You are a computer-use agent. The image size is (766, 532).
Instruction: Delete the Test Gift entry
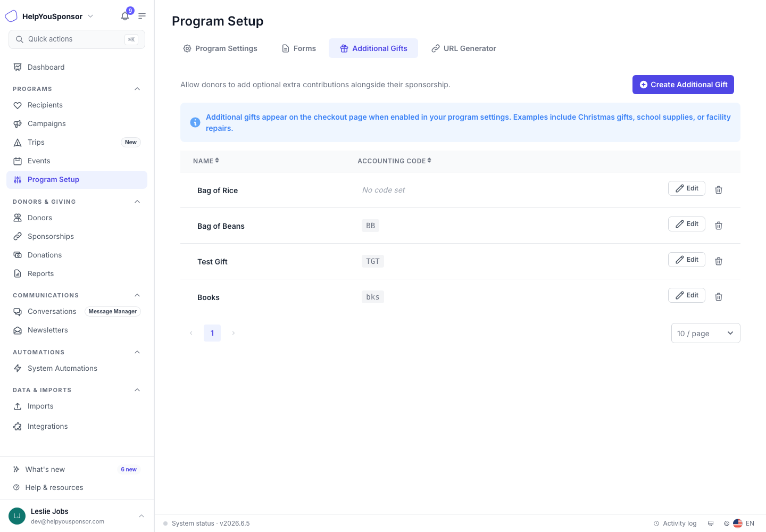pyautogui.click(x=719, y=261)
